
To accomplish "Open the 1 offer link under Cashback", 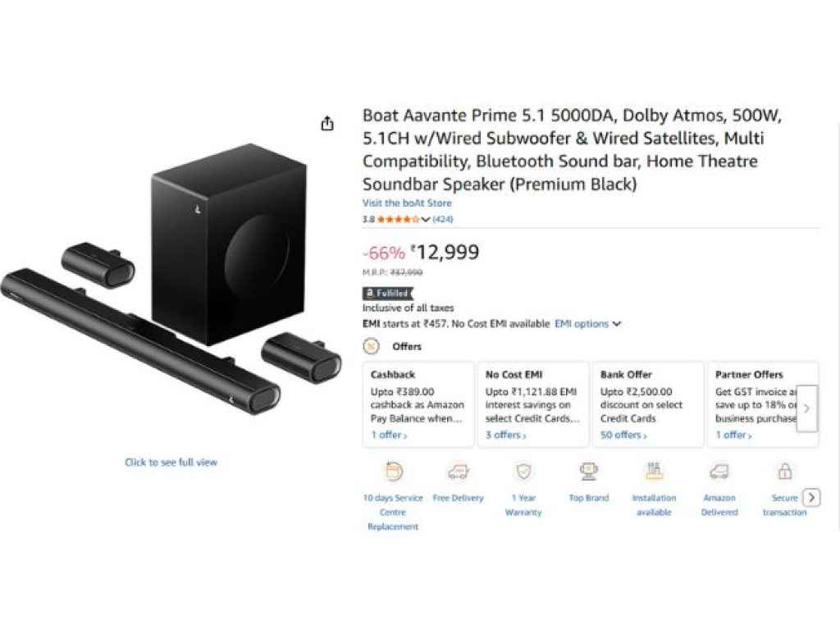I will click(x=389, y=435).
